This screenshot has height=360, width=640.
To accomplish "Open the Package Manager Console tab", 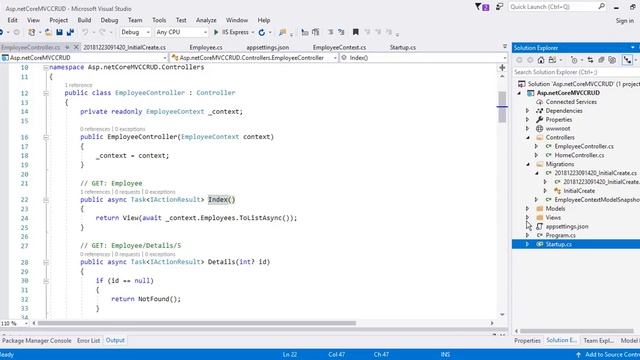I will coord(37,340).
